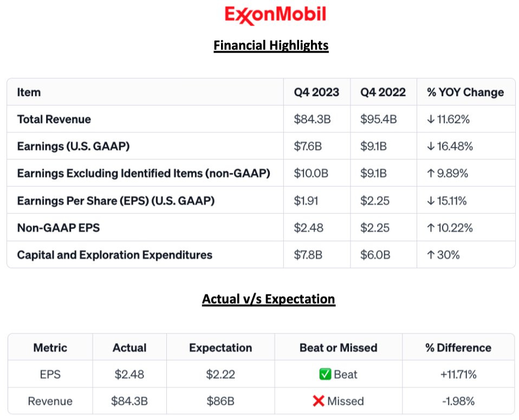Click the $86B revenue expectation cell
Image resolution: width=519 pixels, height=420 pixels.
pos(220,401)
